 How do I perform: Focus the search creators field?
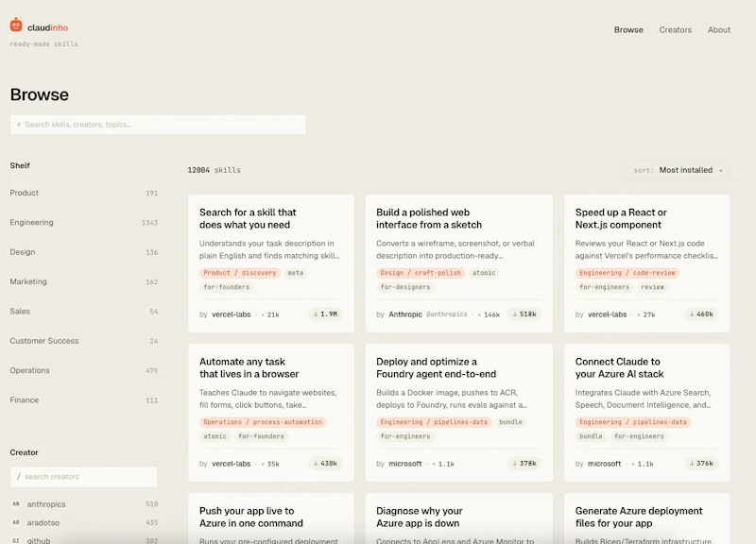[84, 477]
